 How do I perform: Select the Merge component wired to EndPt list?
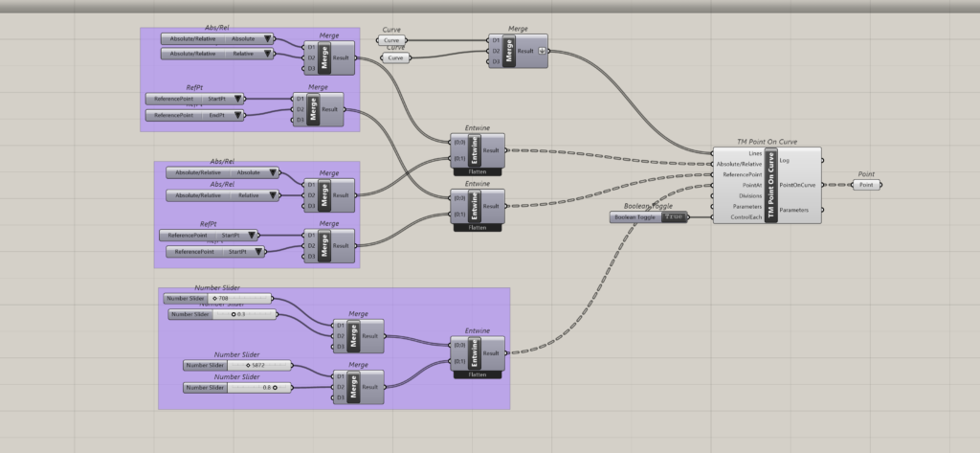[313, 109]
